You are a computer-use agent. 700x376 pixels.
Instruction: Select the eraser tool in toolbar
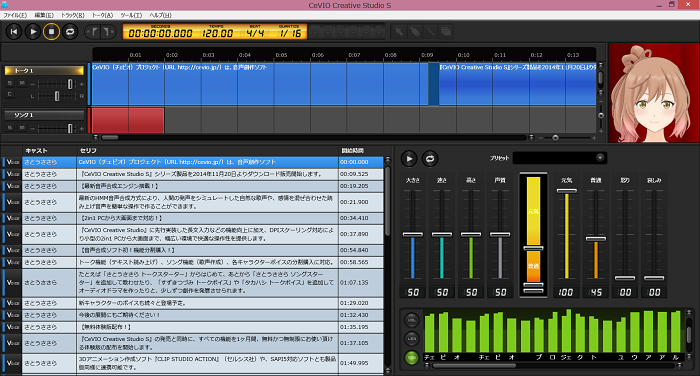(446, 32)
